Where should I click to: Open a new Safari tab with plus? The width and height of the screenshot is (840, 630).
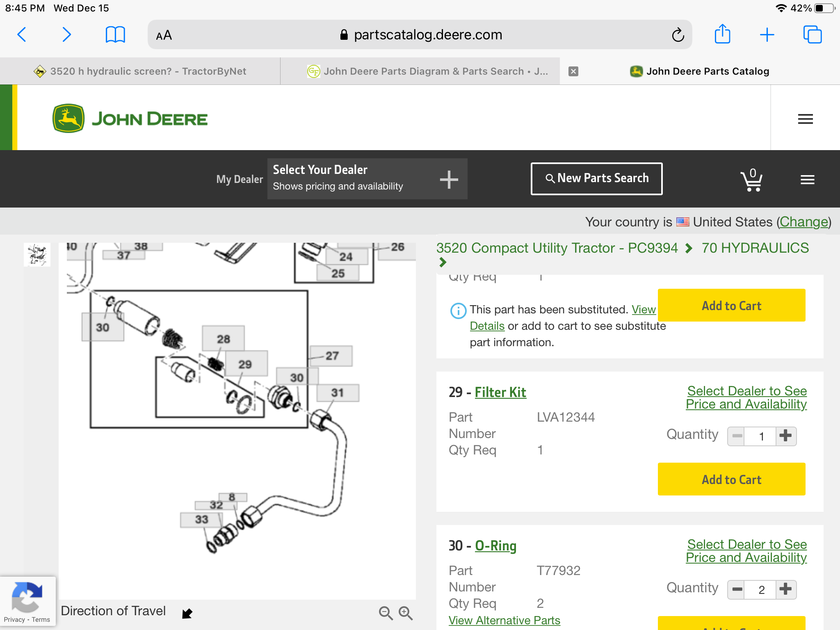click(x=767, y=35)
